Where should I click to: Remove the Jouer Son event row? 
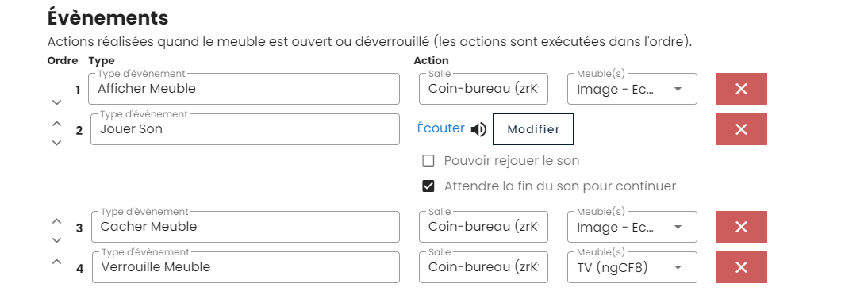pyautogui.click(x=741, y=129)
